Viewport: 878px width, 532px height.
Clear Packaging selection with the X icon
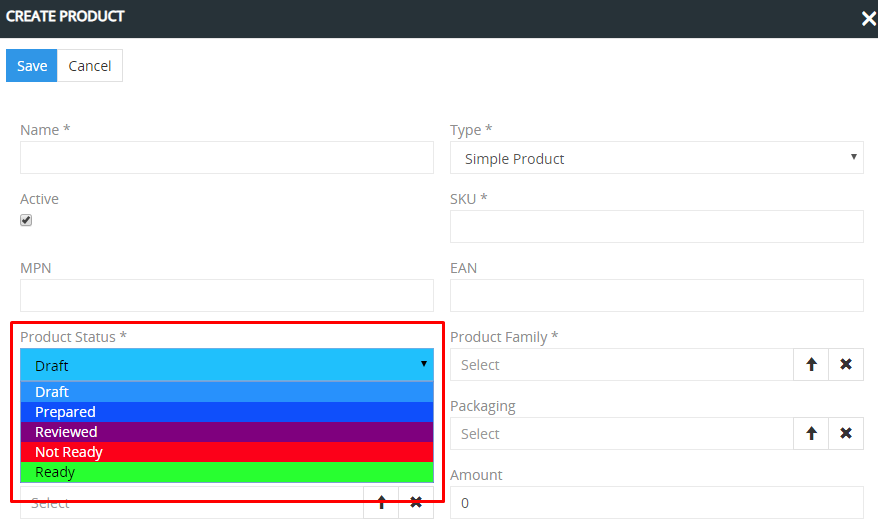coord(846,434)
